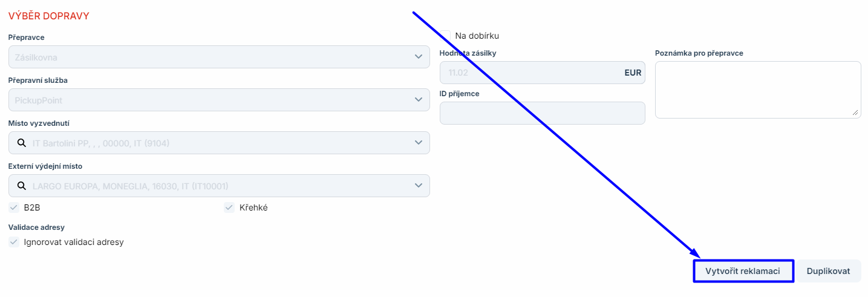
Task: Toggle the Ignorovat validaci adresy checkbox
Action: tap(14, 242)
